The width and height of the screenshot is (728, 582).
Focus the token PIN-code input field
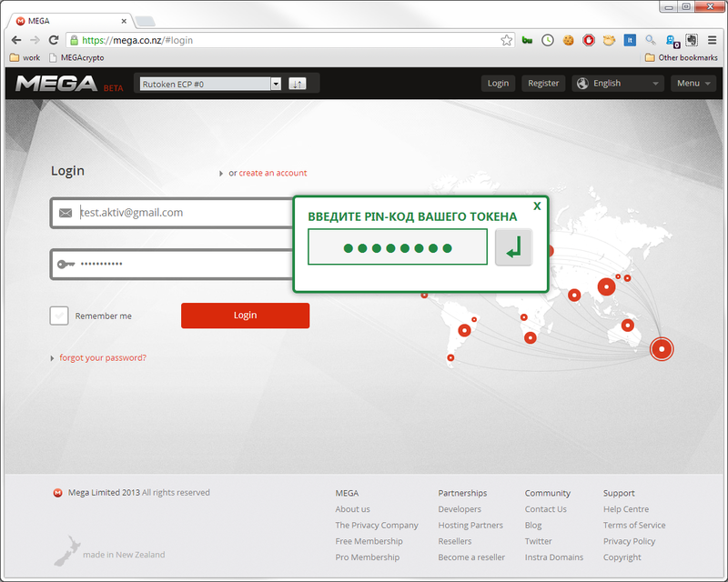pyautogui.click(x=398, y=247)
